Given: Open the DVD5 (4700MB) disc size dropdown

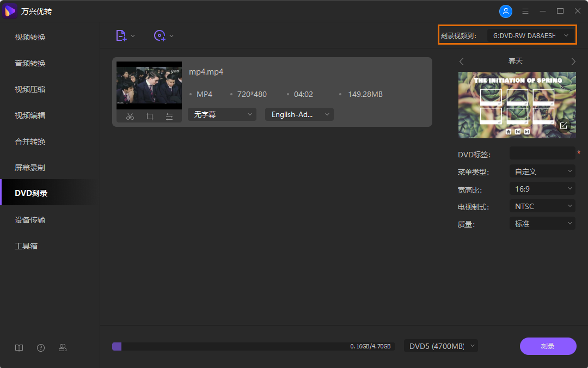Looking at the screenshot, I should tap(440, 346).
